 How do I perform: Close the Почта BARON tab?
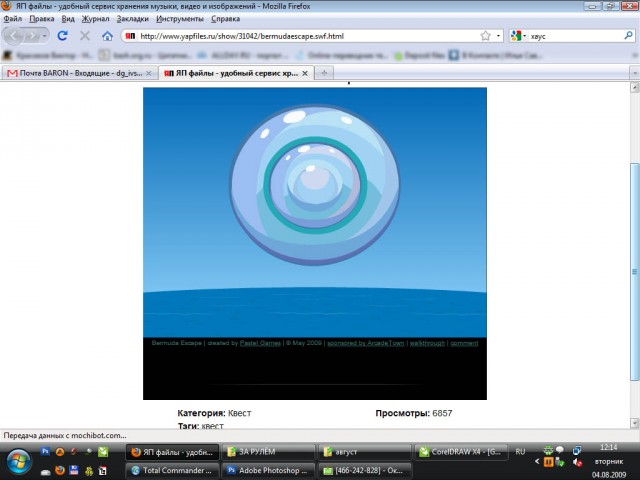pos(149,73)
